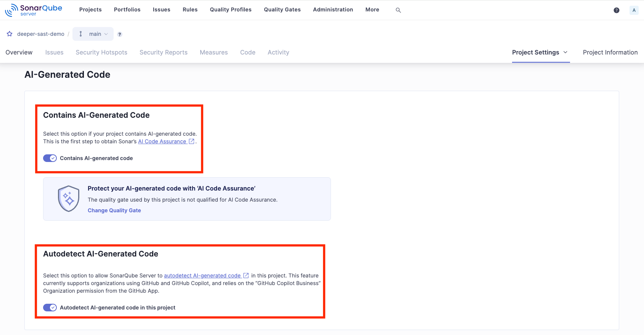This screenshot has height=335, width=644.
Task: Open the help question mark icon
Action: tap(616, 10)
